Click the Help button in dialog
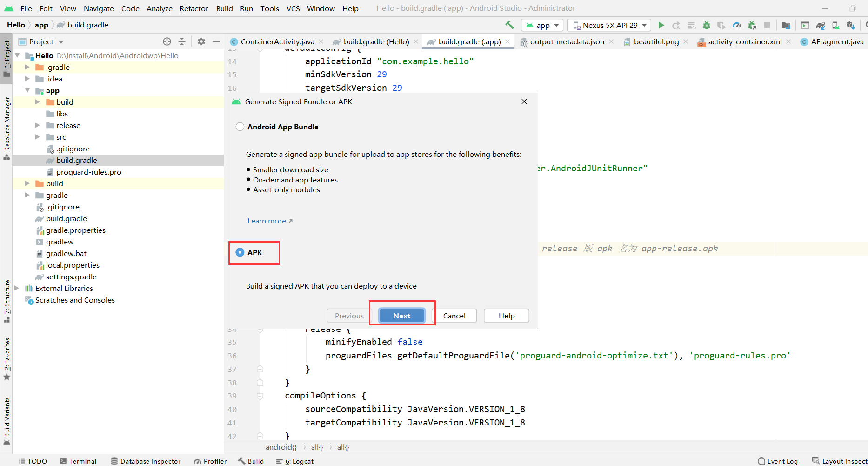The width and height of the screenshot is (868, 466). [507, 316]
